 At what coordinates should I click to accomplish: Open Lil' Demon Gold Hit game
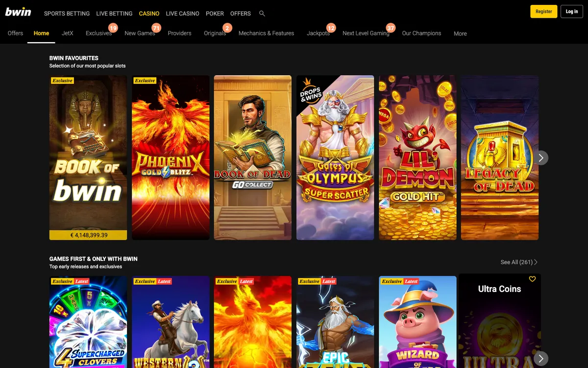pos(417,158)
